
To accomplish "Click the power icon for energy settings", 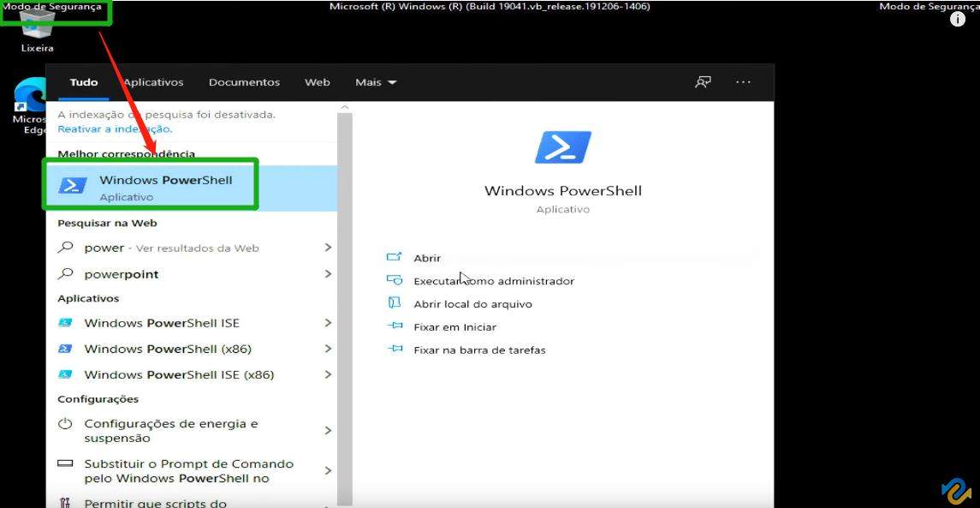I will pyautogui.click(x=65, y=423).
